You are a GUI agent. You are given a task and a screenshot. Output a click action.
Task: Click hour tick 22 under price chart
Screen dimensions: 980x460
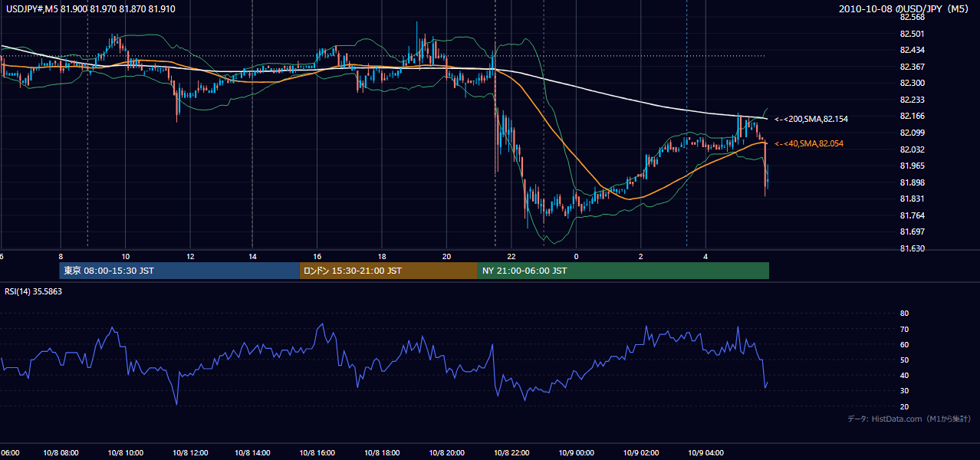coord(511,257)
